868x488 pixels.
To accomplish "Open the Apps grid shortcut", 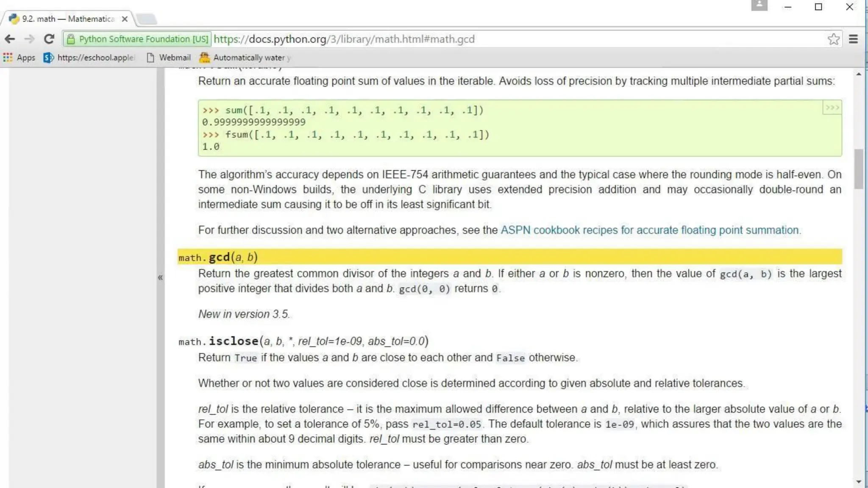I will pos(19,58).
